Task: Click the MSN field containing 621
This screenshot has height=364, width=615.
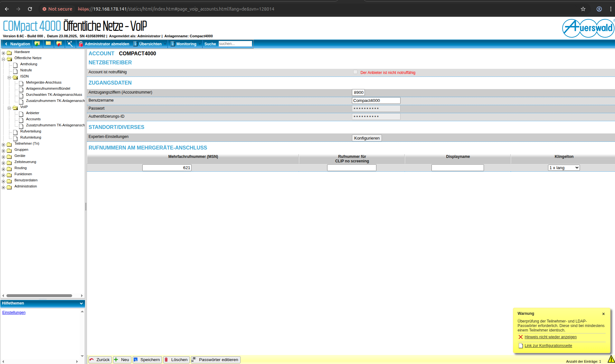Action: [167, 168]
